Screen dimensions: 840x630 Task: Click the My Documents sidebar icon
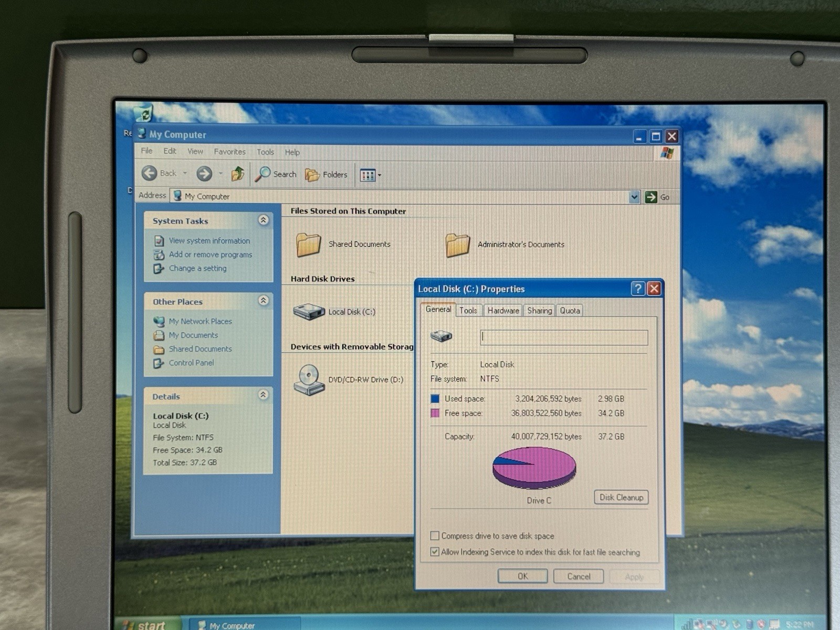click(159, 335)
